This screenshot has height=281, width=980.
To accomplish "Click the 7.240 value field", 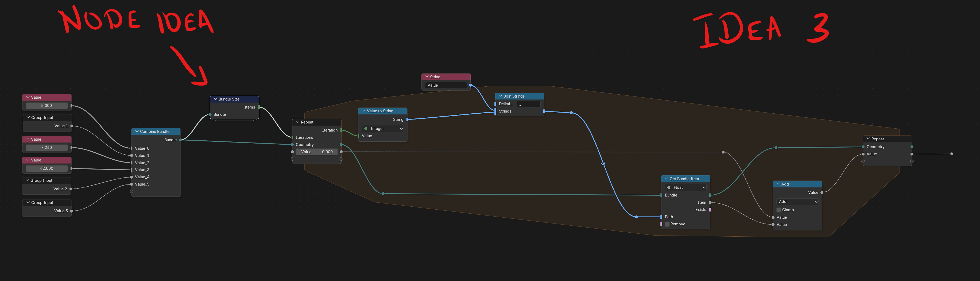I will (47, 147).
